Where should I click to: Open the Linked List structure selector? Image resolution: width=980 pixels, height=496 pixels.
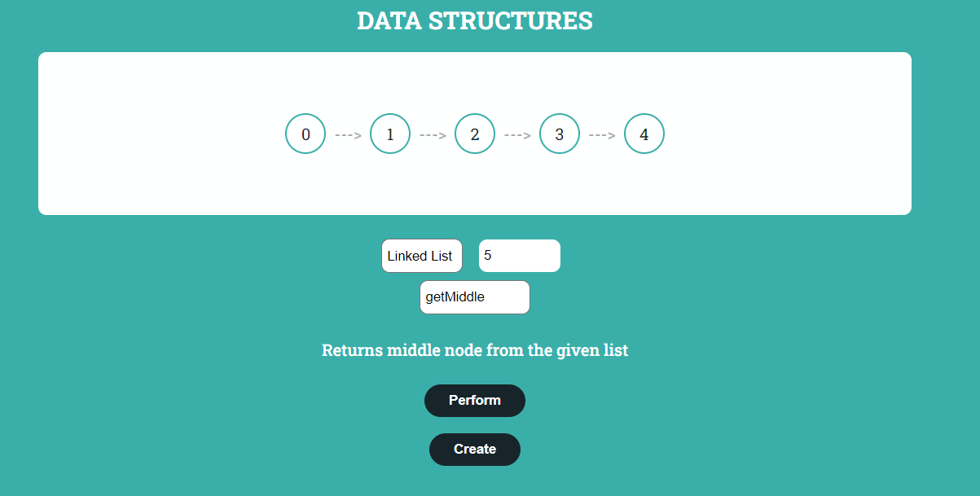pyautogui.click(x=421, y=255)
